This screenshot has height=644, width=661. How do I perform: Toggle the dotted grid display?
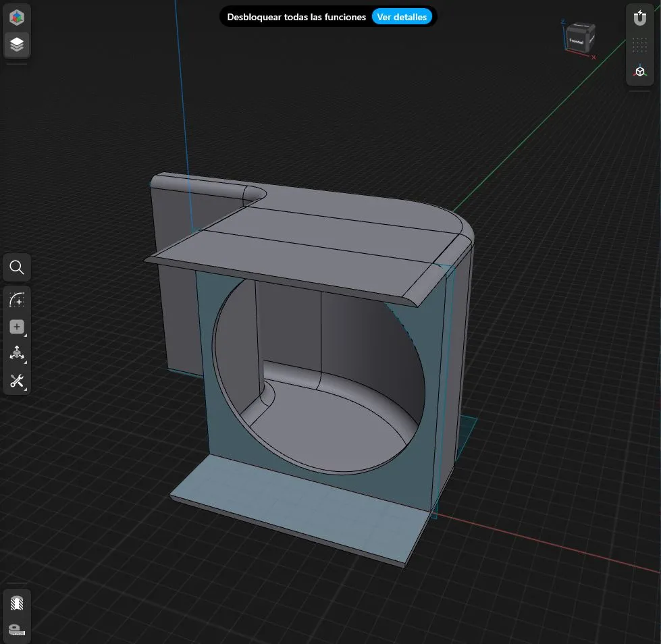[x=639, y=45]
